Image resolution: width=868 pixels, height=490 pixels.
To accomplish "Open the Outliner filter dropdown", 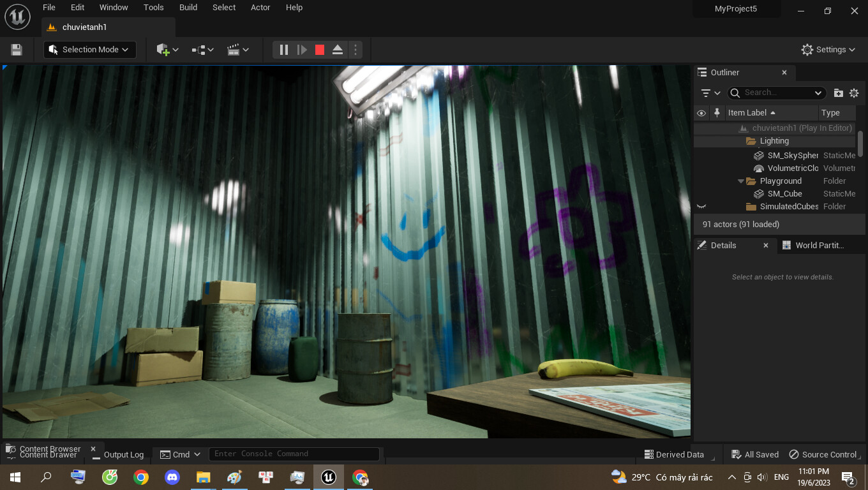I will pos(710,93).
